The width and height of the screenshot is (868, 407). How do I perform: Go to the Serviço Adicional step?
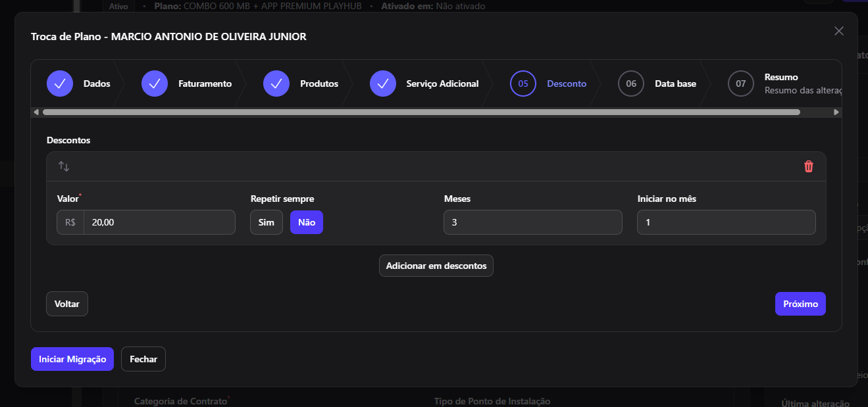pos(442,84)
